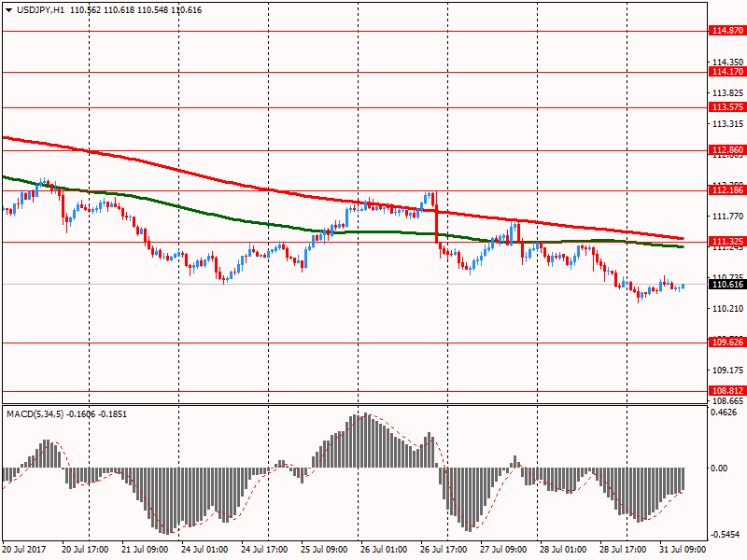Select the 113.825 price scale value
Screen dimensions: 747x560
[x=727, y=92]
